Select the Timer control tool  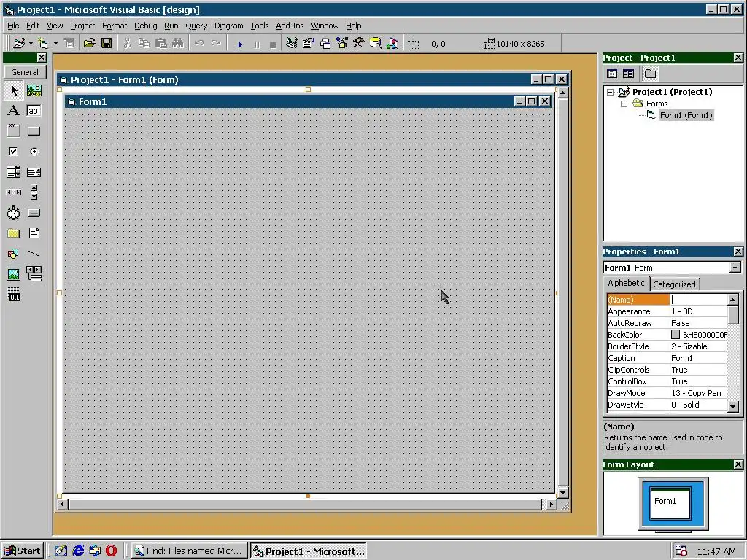tap(13, 213)
